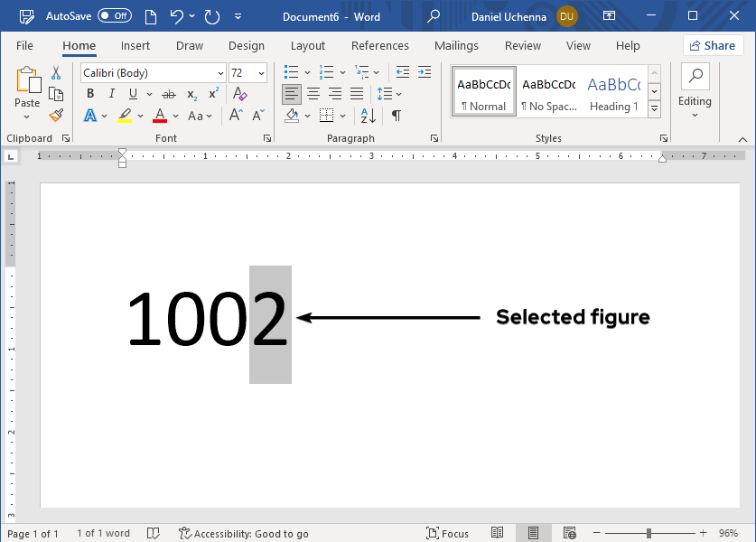Viewport: 756px width, 542px height.
Task: Sort text with the A-Z icon
Action: coord(368,116)
